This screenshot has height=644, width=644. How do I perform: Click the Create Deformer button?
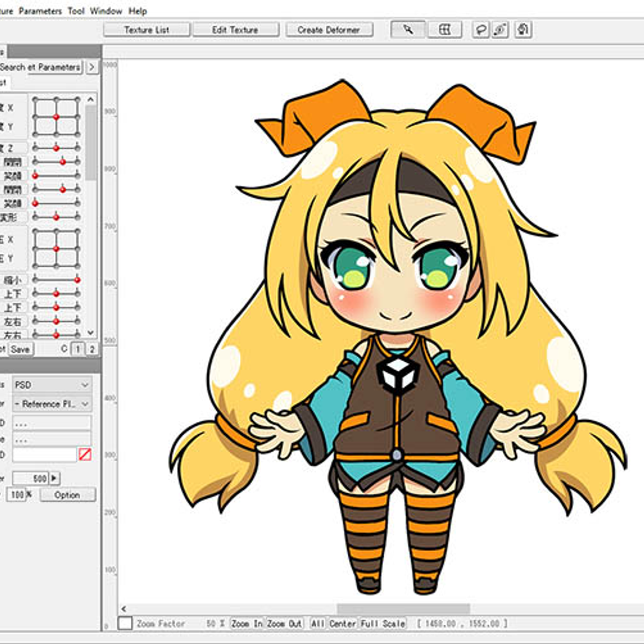(328, 30)
